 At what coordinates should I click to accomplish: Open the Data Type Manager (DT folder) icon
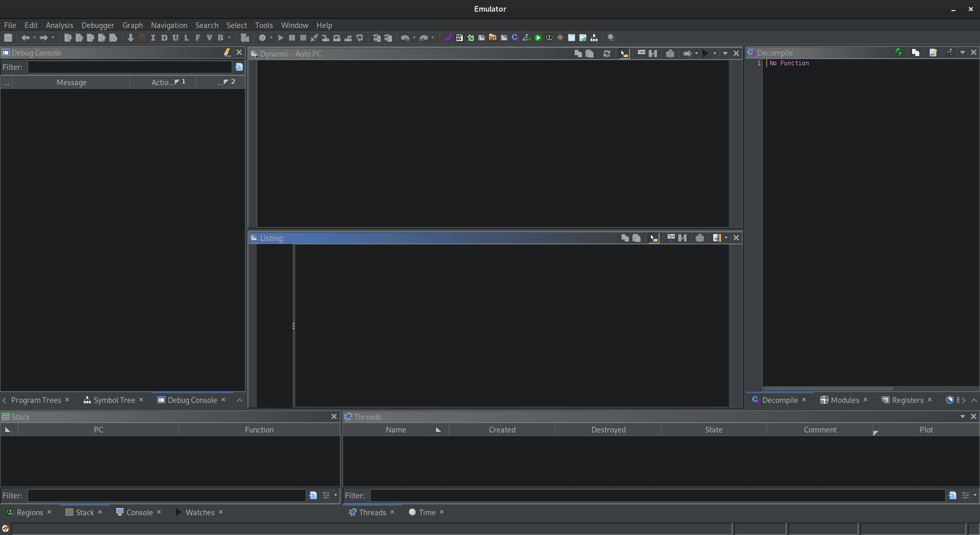492,38
